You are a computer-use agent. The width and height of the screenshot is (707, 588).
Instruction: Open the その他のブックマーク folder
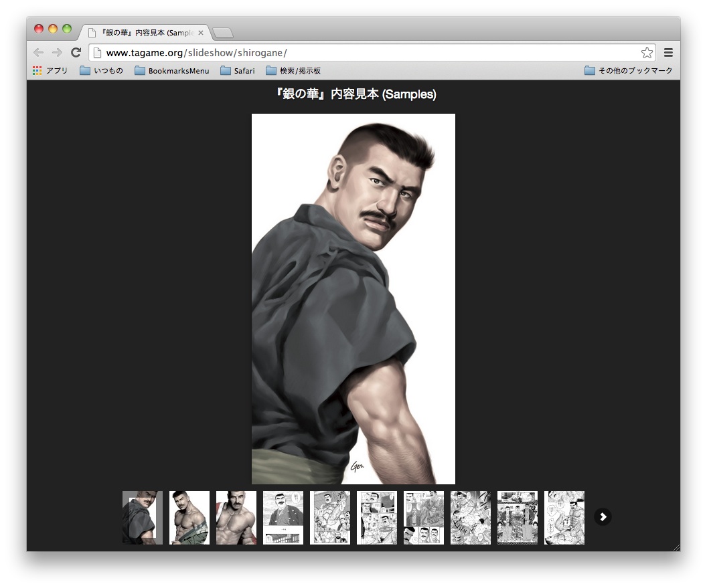coord(628,71)
